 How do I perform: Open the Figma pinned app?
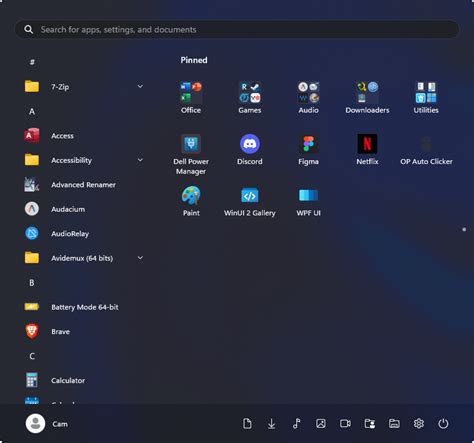click(308, 149)
